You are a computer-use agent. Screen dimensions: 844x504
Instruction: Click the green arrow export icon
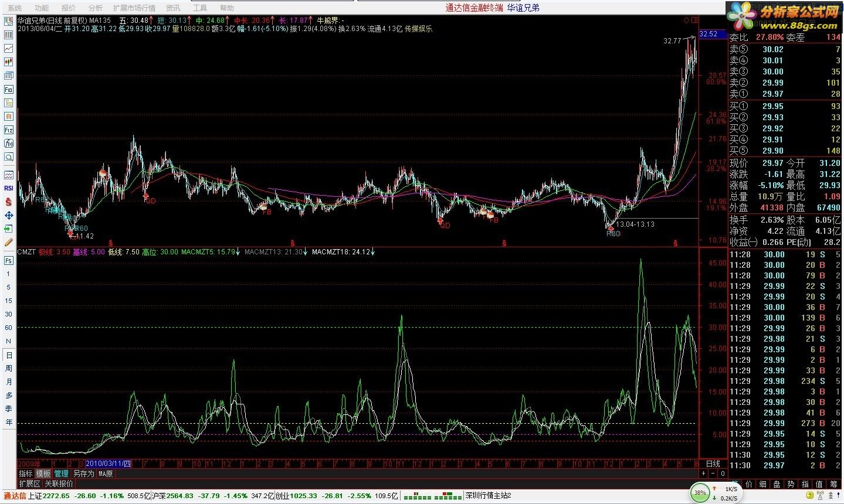pos(9,229)
